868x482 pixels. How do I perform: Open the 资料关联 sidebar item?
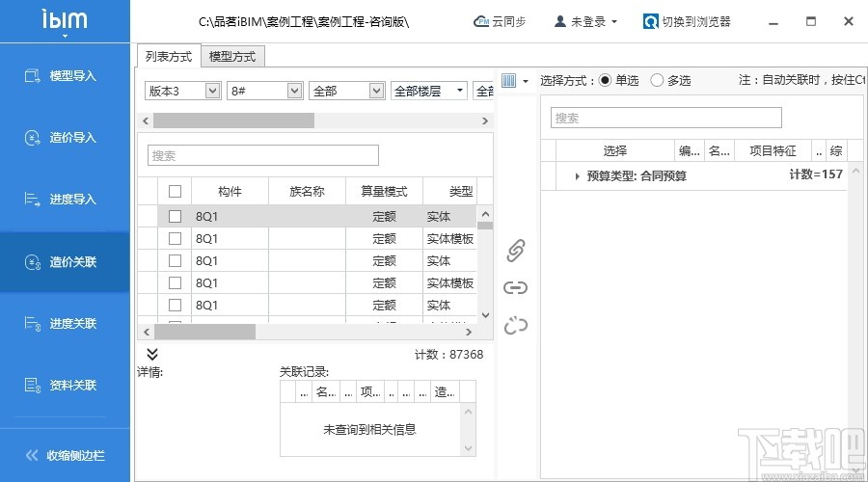pyautogui.click(x=65, y=386)
